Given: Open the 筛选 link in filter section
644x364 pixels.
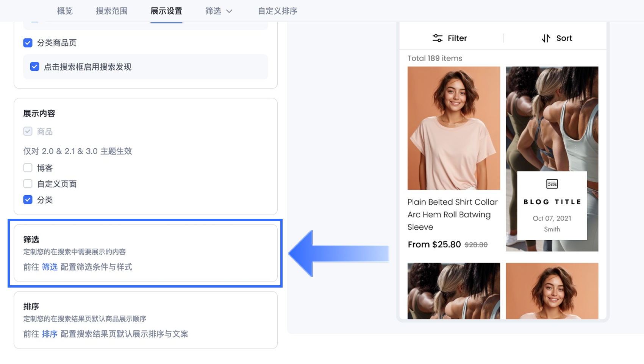Looking at the screenshot, I should point(50,267).
